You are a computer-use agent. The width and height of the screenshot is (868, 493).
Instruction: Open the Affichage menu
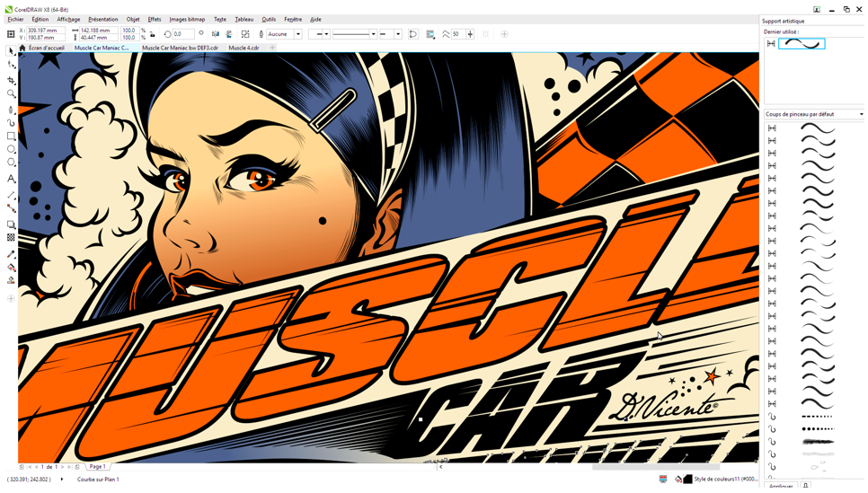[68, 19]
